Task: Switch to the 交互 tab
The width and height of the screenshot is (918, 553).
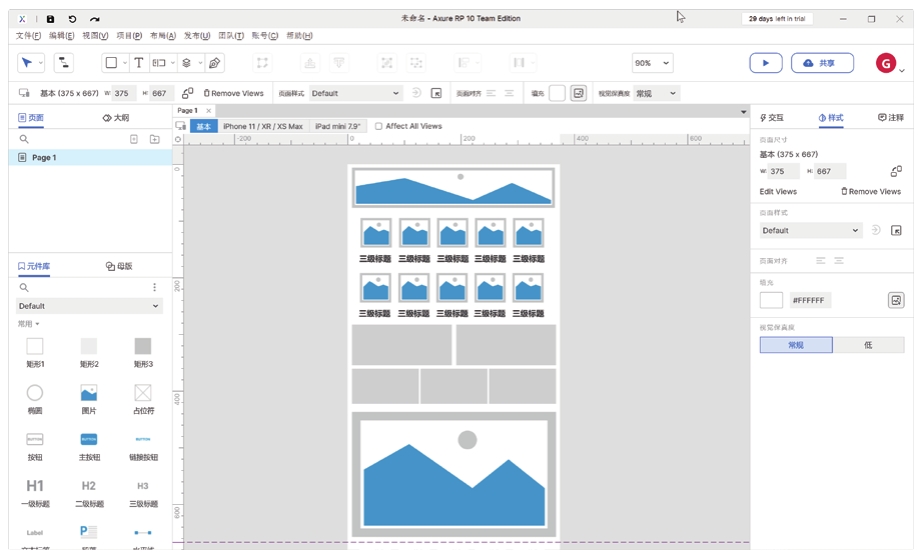Action: click(x=773, y=118)
